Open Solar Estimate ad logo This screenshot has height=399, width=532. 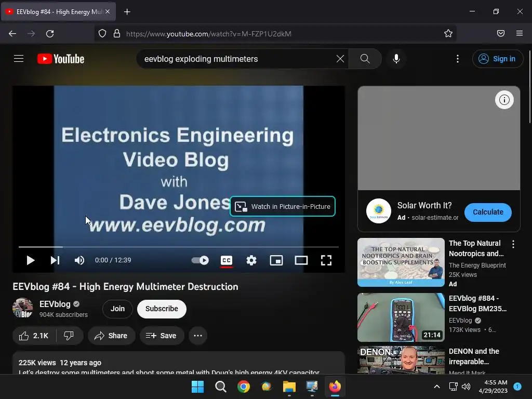point(379,211)
